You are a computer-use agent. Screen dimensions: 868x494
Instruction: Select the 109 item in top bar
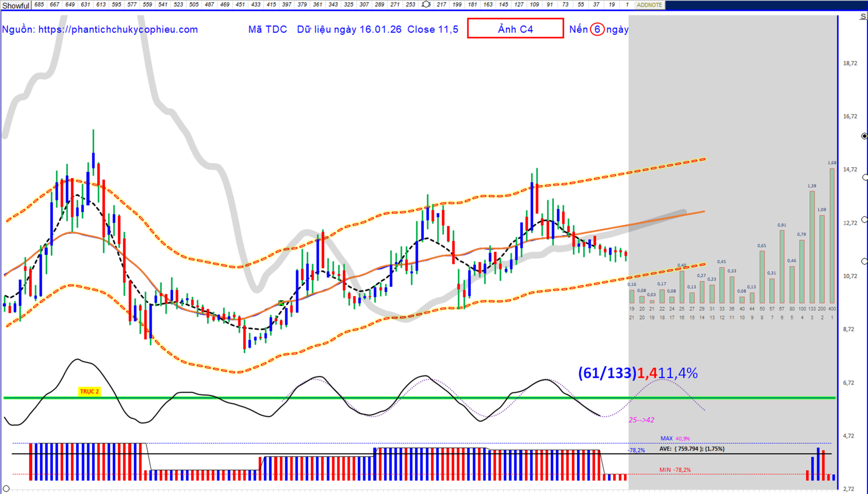[534, 4]
